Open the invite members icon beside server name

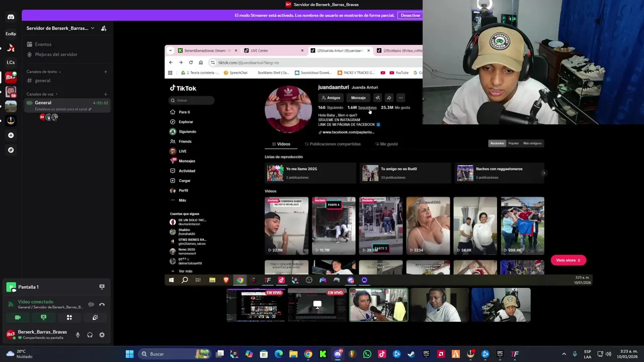104,28
